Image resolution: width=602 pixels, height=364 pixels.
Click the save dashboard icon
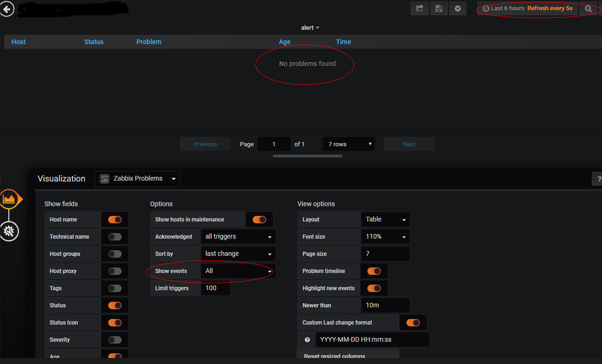point(438,8)
